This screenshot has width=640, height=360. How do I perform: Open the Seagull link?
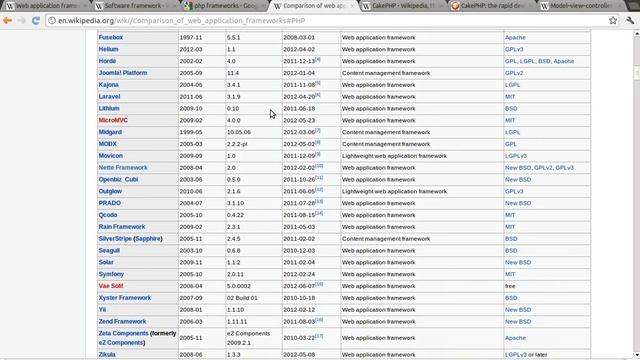[109, 250]
